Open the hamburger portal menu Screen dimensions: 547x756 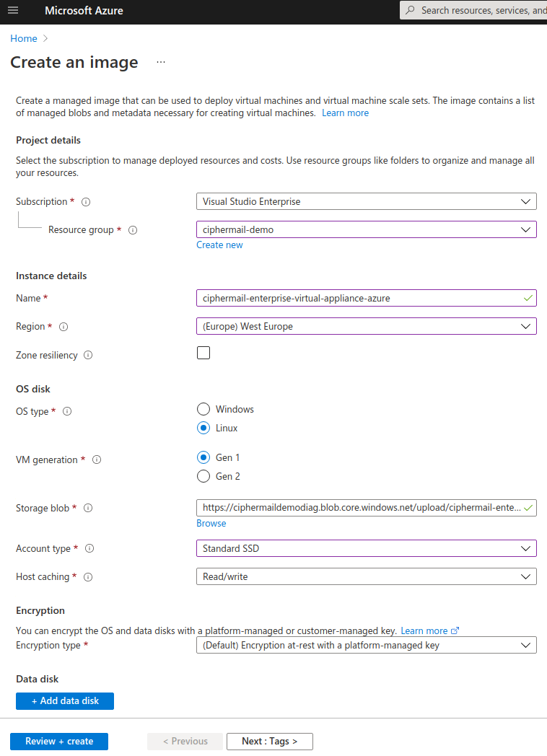pos(13,10)
